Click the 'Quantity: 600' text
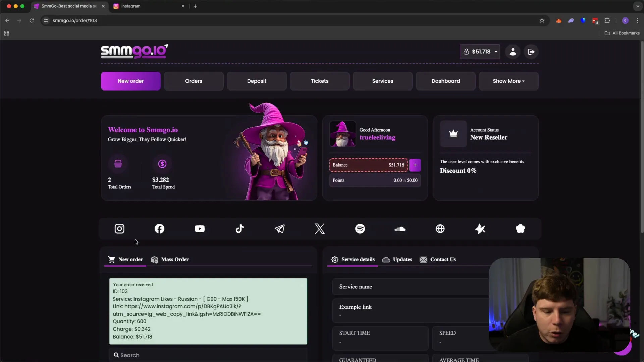Screen dimensions: 644x362 129,321
